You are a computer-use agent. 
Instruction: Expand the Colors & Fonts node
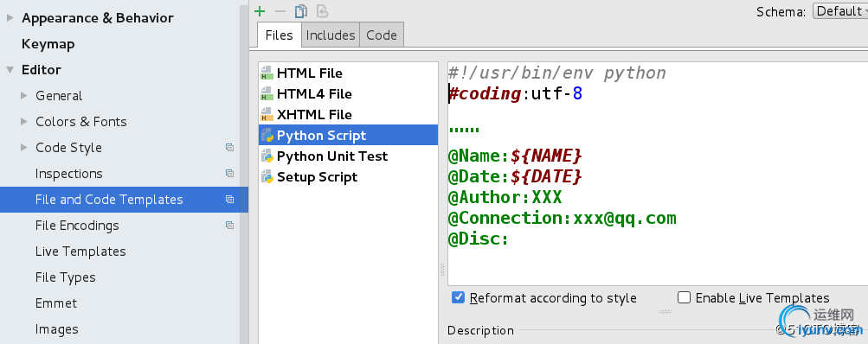[x=24, y=122]
